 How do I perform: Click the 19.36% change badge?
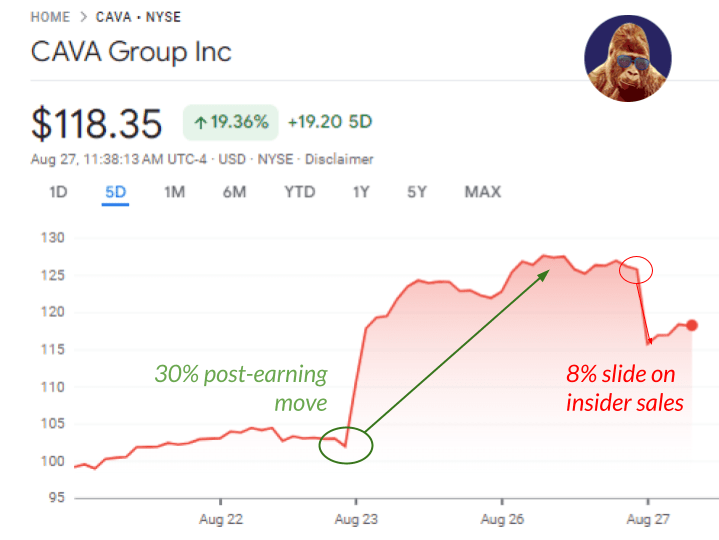coord(230,123)
